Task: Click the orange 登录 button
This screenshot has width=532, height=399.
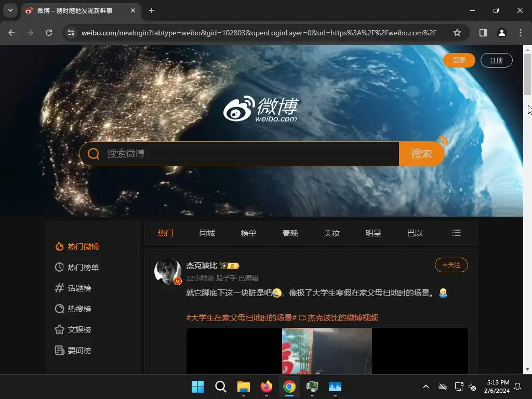Action: point(459,60)
